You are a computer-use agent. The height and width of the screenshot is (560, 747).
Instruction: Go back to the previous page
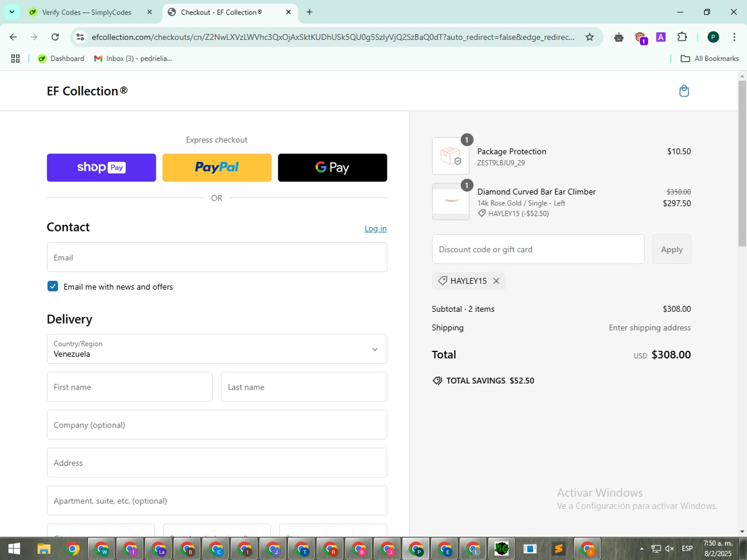coord(13,37)
